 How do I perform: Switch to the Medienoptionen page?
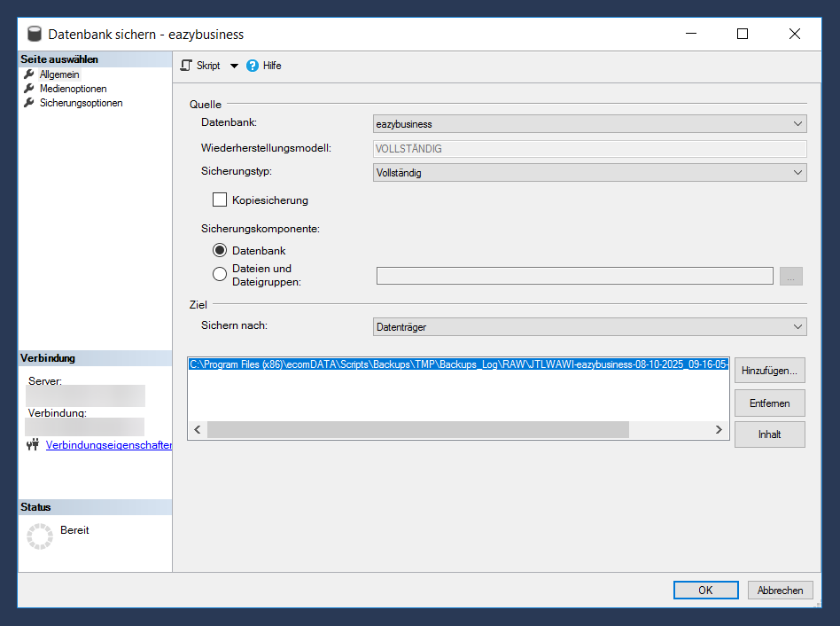[x=73, y=89]
